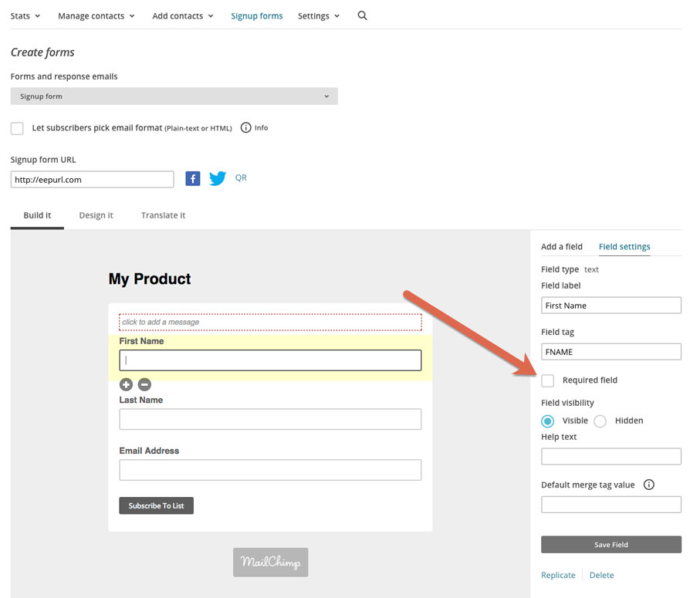
Task: Switch to the Design it tab
Action: (x=96, y=215)
